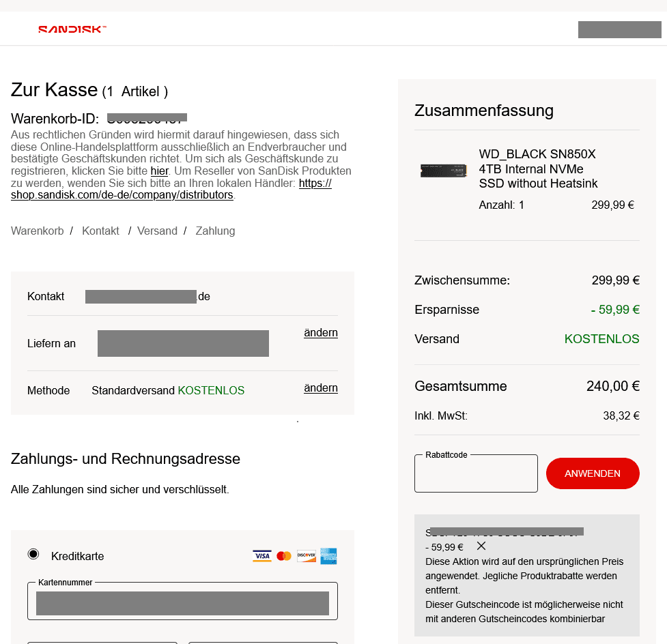Click the Versand KOSTENLOS value in summary

tap(602, 339)
